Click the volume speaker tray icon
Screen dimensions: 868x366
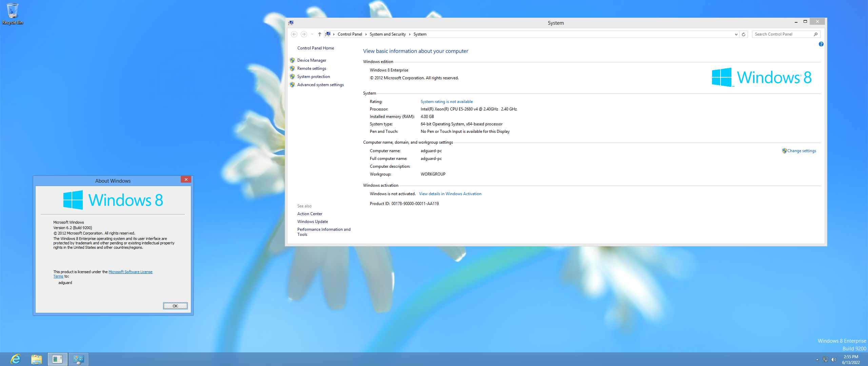tap(834, 360)
